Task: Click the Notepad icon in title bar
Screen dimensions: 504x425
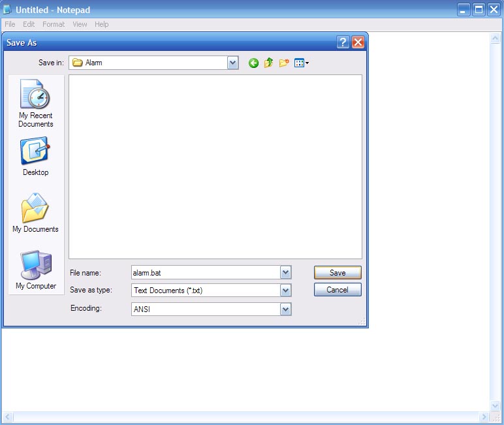Action: coord(7,9)
